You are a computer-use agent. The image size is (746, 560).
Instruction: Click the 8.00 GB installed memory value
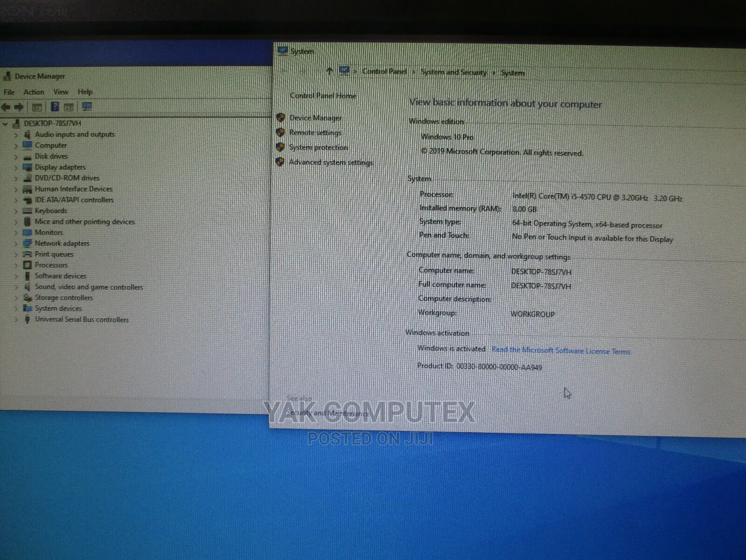click(524, 209)
